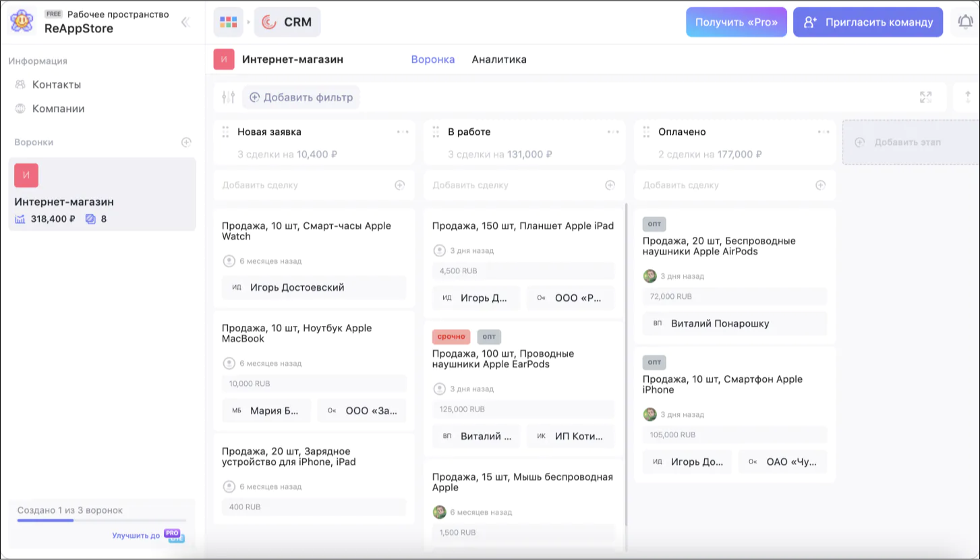Grab the drag handle of Новая заявка column
Viewport: 980px width, 560px height.
pos(226,132)
